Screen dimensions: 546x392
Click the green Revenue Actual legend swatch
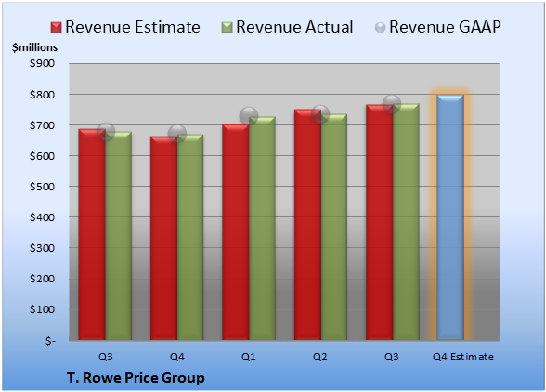pyautogui.click(x=227, y=28)
